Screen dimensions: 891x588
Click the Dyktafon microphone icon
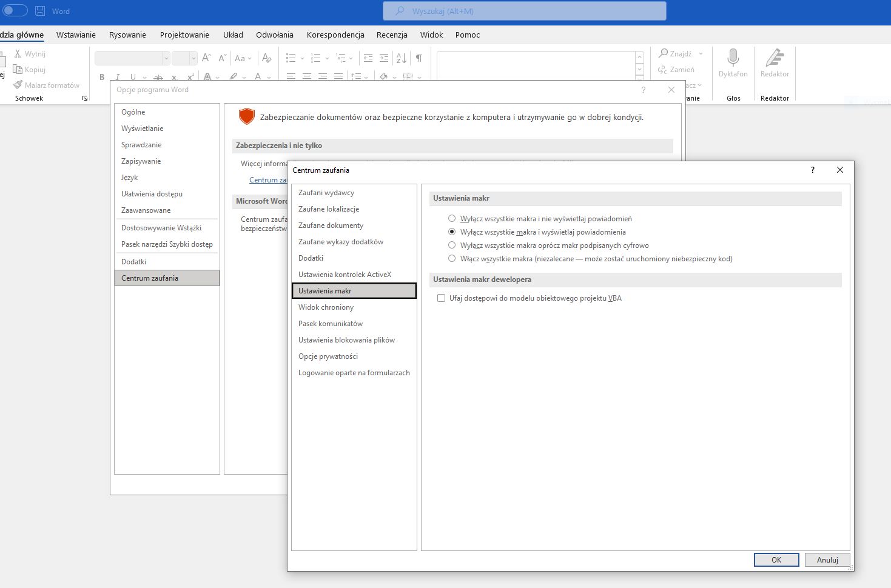click(x=733, y=58)
